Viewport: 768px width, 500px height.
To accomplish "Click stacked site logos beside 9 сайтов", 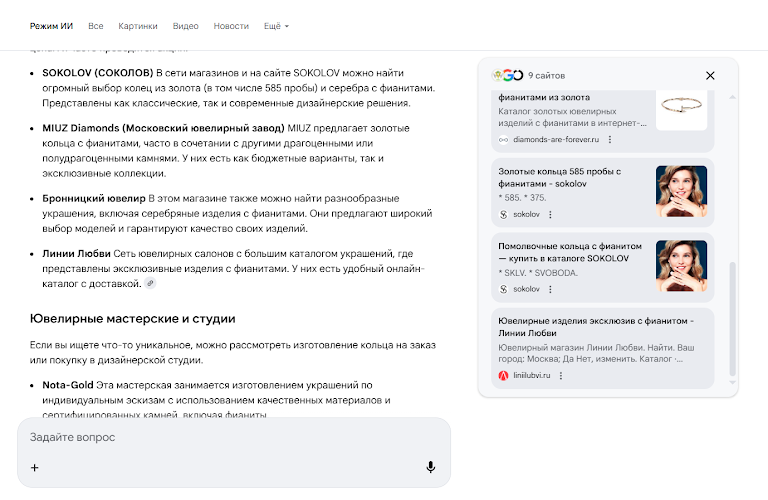I will click(508, 75).
